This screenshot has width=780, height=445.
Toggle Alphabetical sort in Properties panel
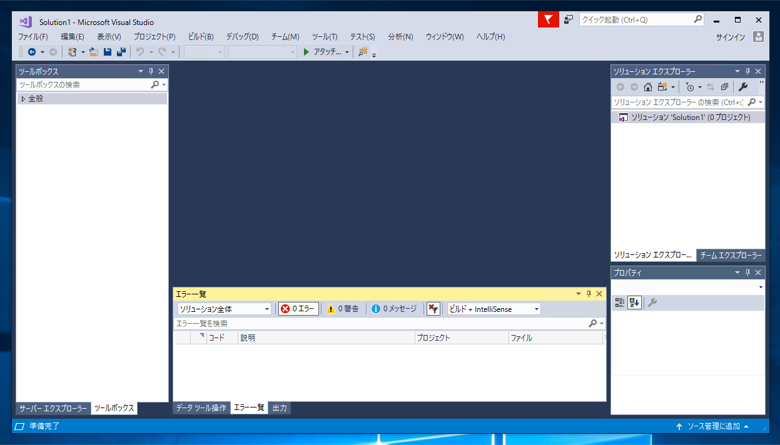634,302
